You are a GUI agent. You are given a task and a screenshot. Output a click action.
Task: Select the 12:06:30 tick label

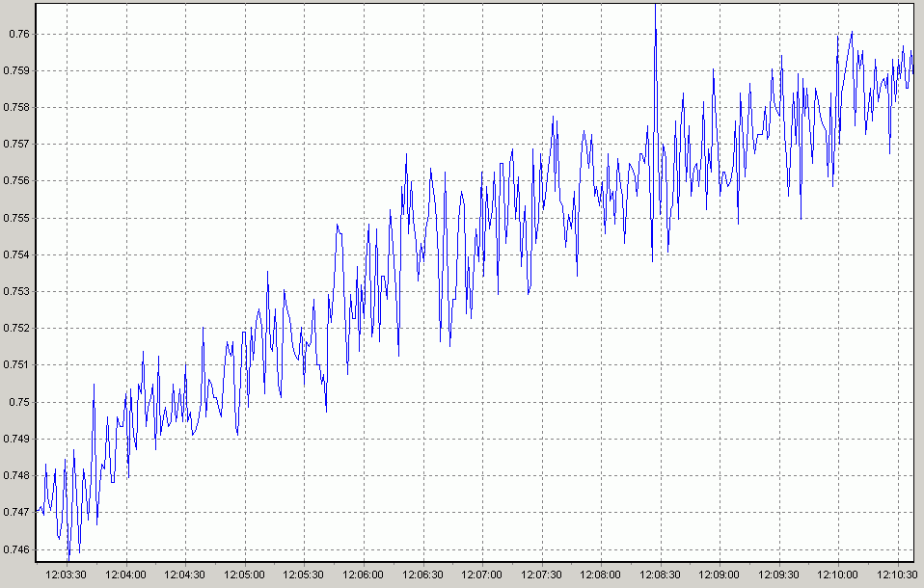[422, 575]
